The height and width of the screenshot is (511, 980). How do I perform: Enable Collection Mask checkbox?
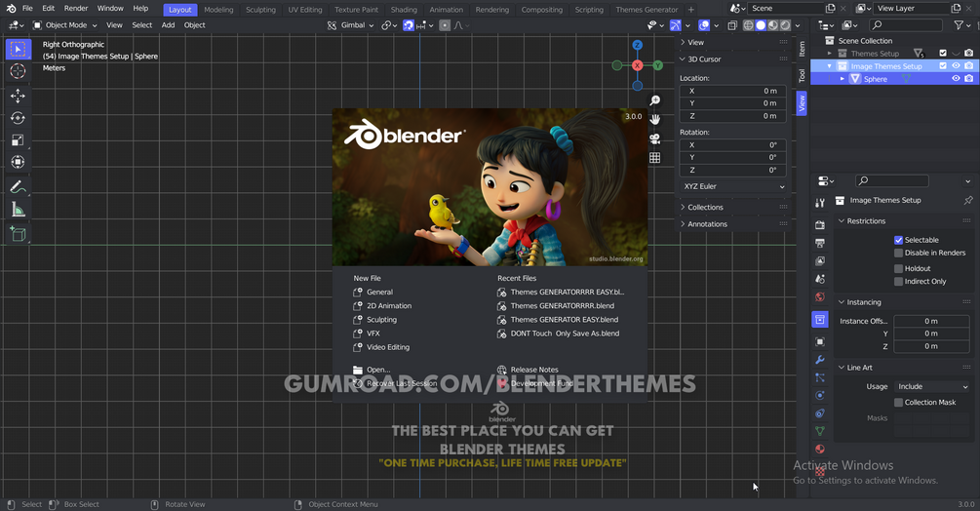pyautogui.click(x=899, y=403)
